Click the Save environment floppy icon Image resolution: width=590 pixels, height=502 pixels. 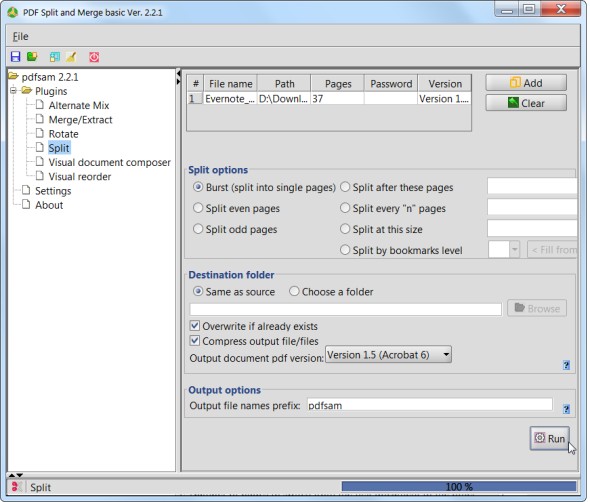point(15,57)
